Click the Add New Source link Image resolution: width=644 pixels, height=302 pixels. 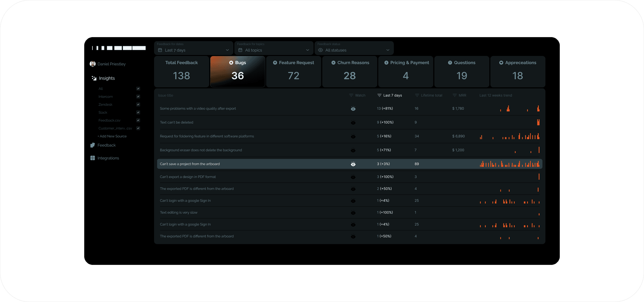112,136
